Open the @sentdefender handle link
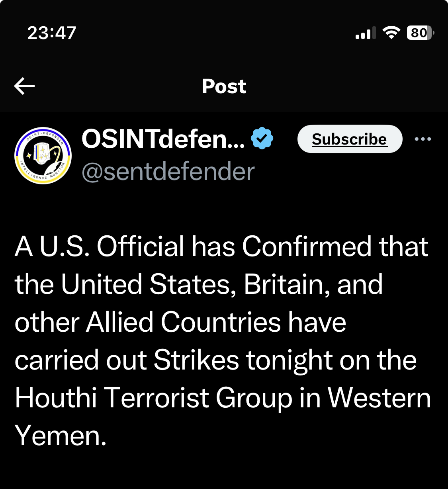 (x=168, y=172)
